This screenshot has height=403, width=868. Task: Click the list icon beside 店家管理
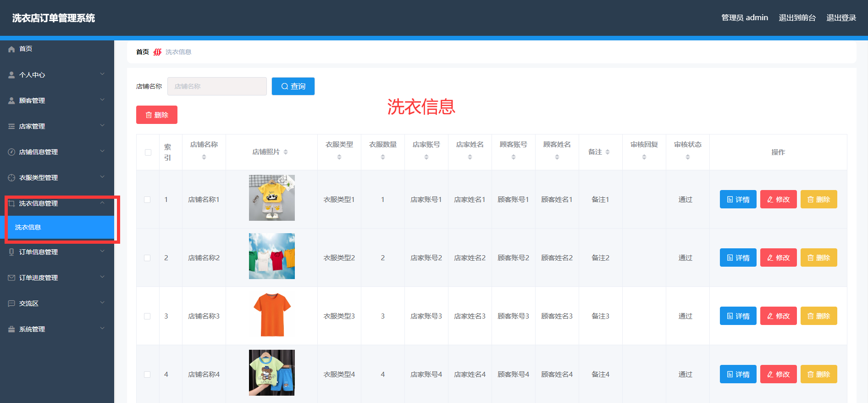pyautogui.click(x=11, y=126)
